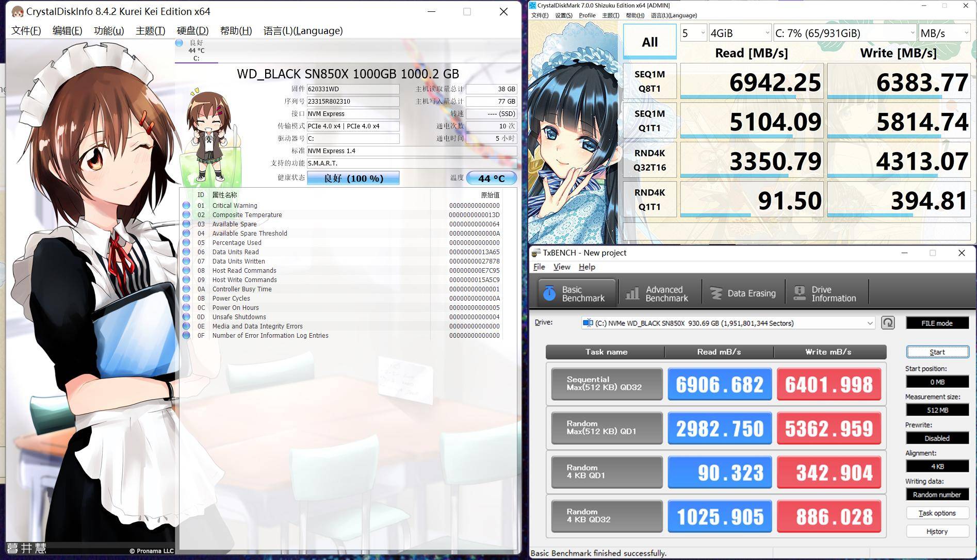Screen dimensions: 977x560
Task: Click the status circle for Error Information Log Entries
Action: click(x=186, y=335)
